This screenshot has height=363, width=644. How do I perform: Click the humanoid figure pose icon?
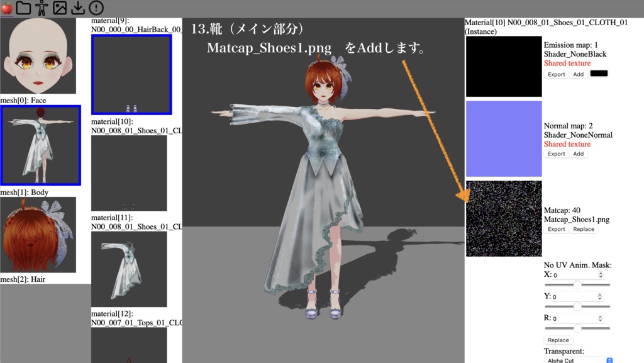click(x=42, y=8)
